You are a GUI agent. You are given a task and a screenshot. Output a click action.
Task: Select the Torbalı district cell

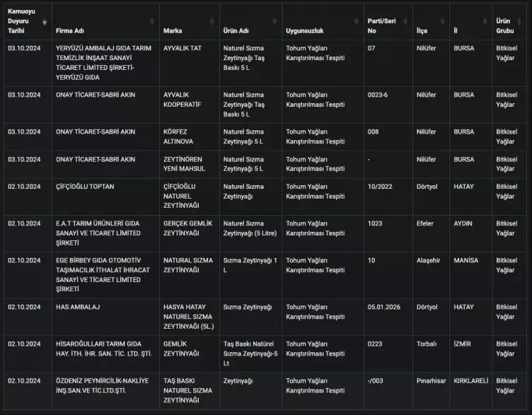pyautogui.click(x=426, y=344)
